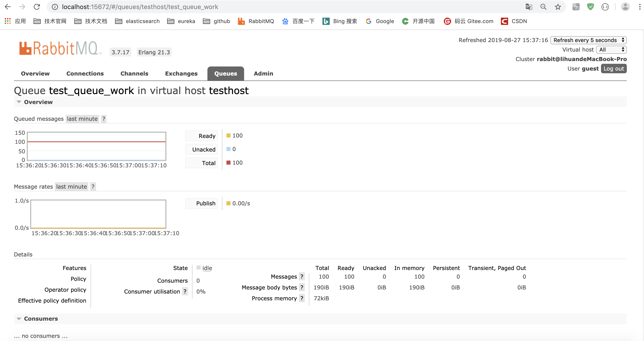This screenshot has height=341, width=644.
Task: Open help for Consumer utilisation
Action: [x=185, y=291]
